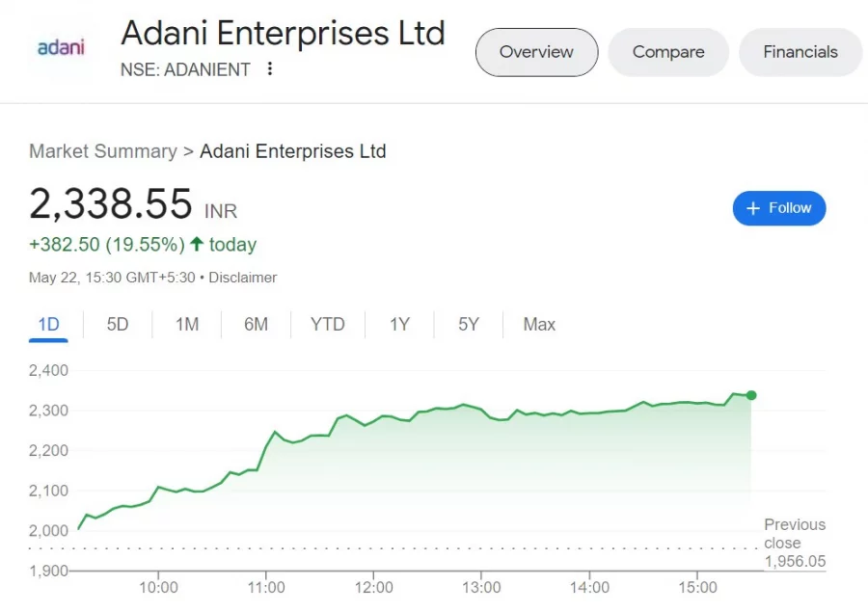Switch chart to 1Y range
This screenshot has width=868, height=612.
coord(399,324)
